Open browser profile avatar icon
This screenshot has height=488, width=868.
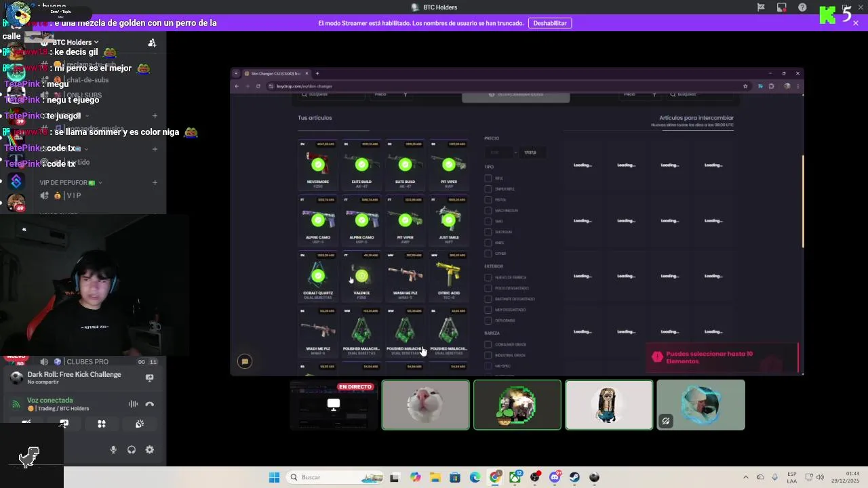pos(787,86)
